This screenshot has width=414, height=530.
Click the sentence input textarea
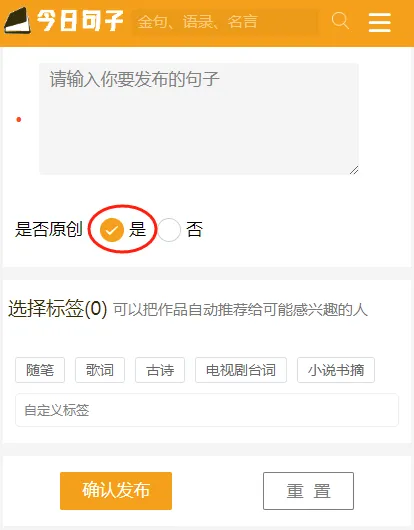(x=199, y=119)
